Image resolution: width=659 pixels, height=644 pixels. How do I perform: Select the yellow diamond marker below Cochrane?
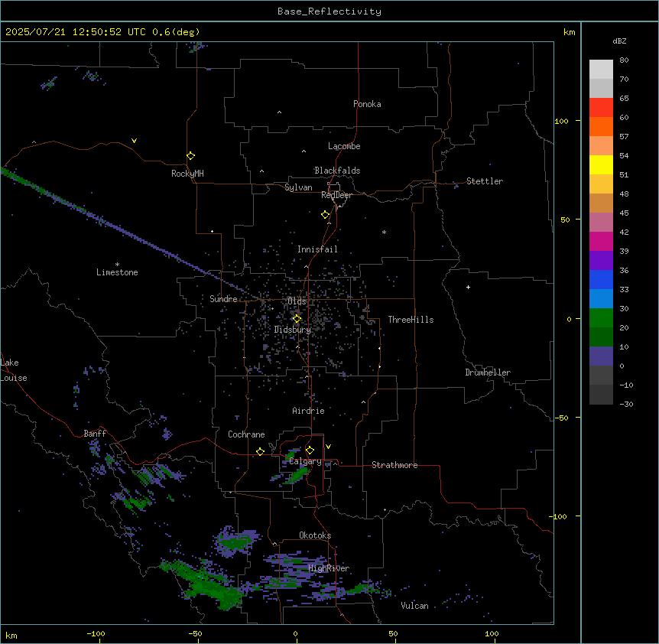coord(260,451)
